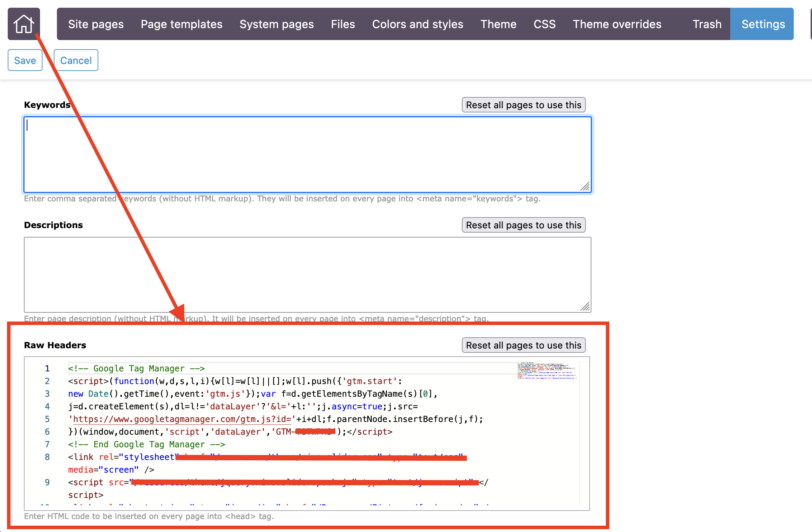Screen dimensions: 812x532
Task: Click the home icon button
Action: tap(24, 24)
